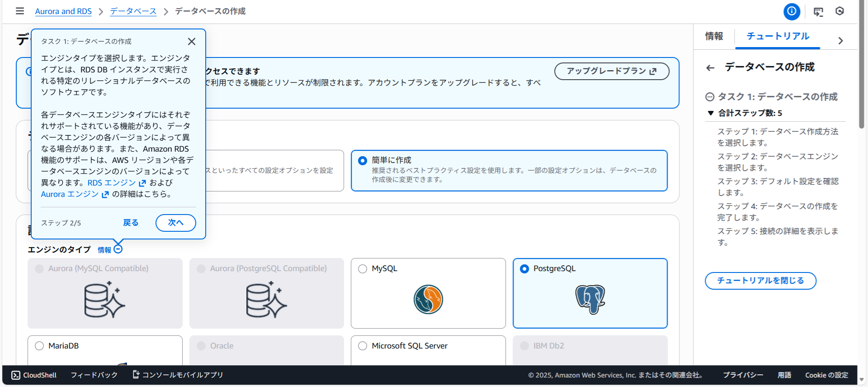Collapse the 合計ステップ数: 5 list
This screenshot has height=387, width=868.
point(711,113)
